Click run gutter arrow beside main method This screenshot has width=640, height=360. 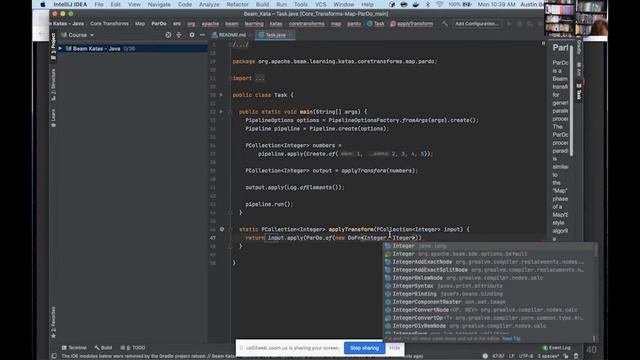tap(221, 111)
